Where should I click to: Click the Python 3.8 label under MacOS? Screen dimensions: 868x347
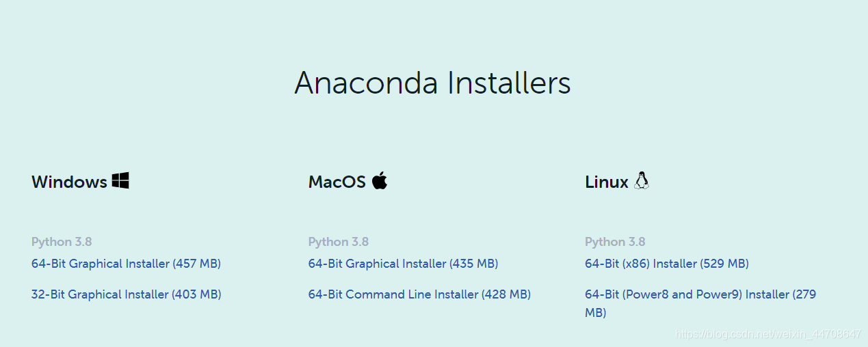coord(339,242)
